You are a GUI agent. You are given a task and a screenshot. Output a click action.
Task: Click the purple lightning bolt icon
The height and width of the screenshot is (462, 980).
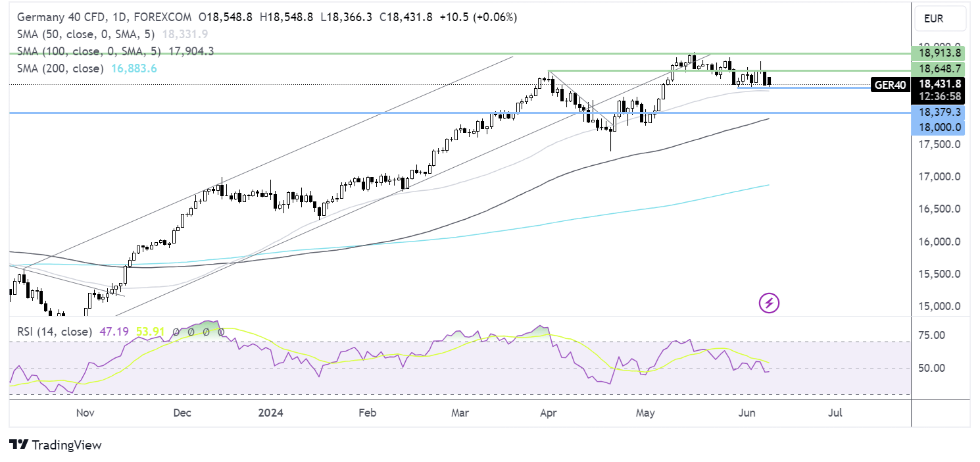[770, 303]
